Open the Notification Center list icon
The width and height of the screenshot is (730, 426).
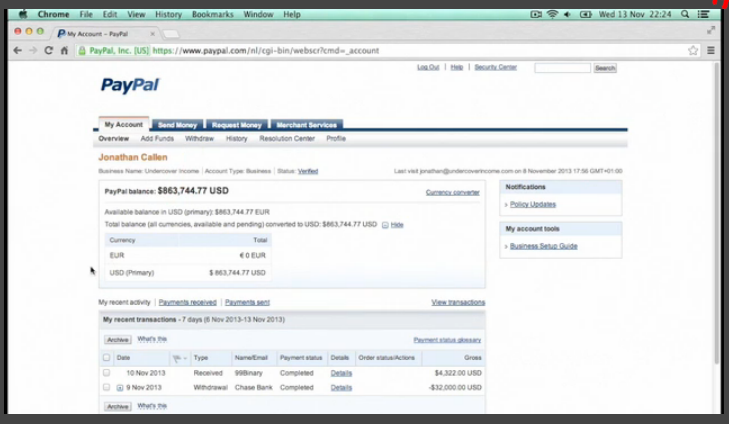(703, 14)
